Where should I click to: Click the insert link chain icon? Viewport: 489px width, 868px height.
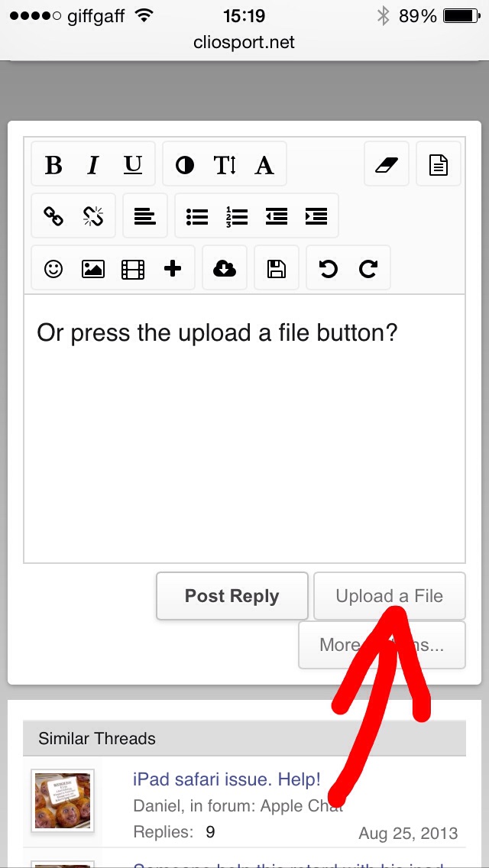pos(53,216)
